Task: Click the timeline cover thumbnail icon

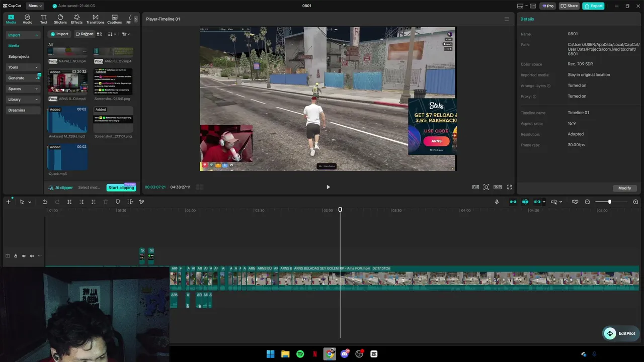Action: coord(575,202)
